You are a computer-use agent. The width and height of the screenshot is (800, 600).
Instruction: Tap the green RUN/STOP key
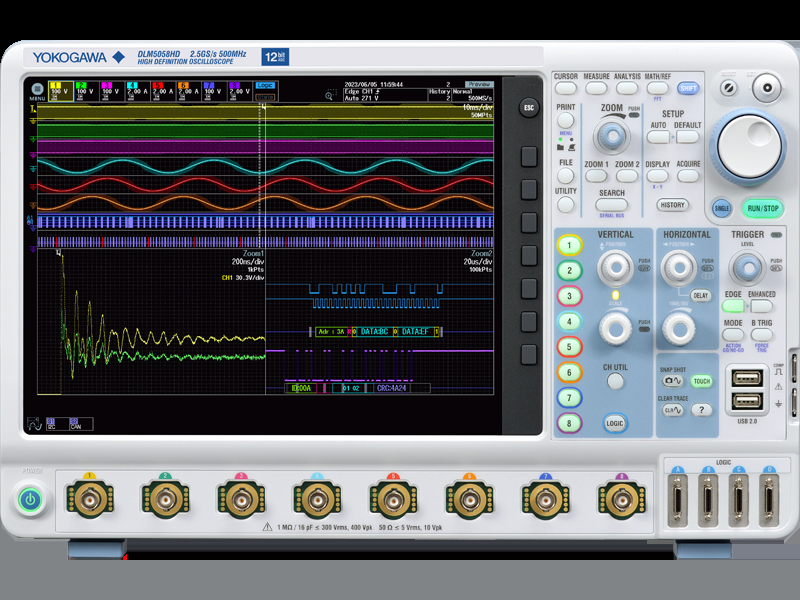point(763,208)
